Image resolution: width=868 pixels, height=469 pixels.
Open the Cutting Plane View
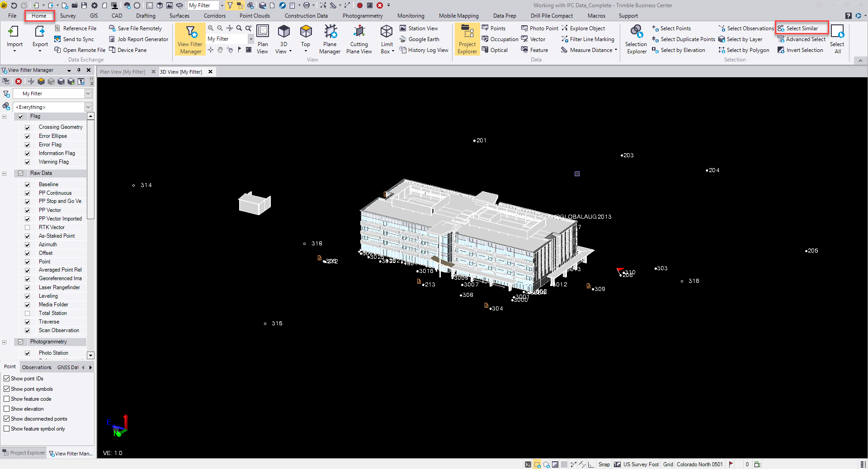click(359, 39)
